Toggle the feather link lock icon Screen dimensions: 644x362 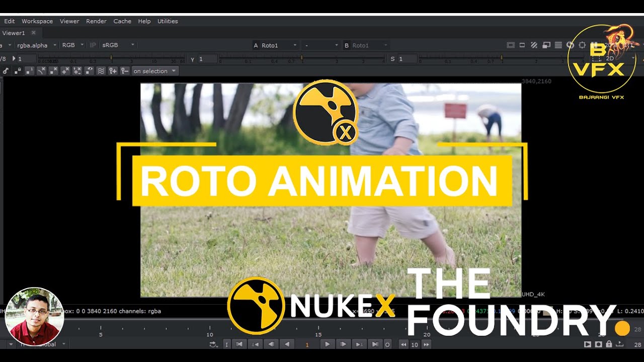tap(18, 71)
